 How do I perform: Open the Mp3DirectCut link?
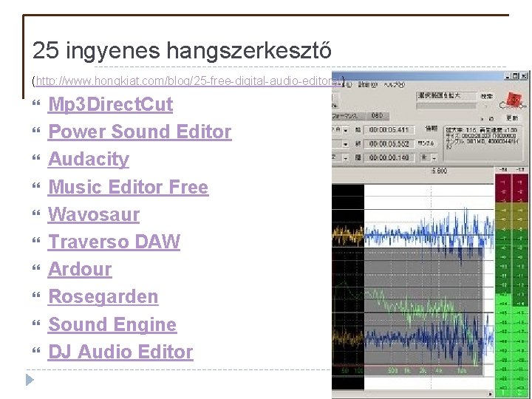(x=111, y=104)
